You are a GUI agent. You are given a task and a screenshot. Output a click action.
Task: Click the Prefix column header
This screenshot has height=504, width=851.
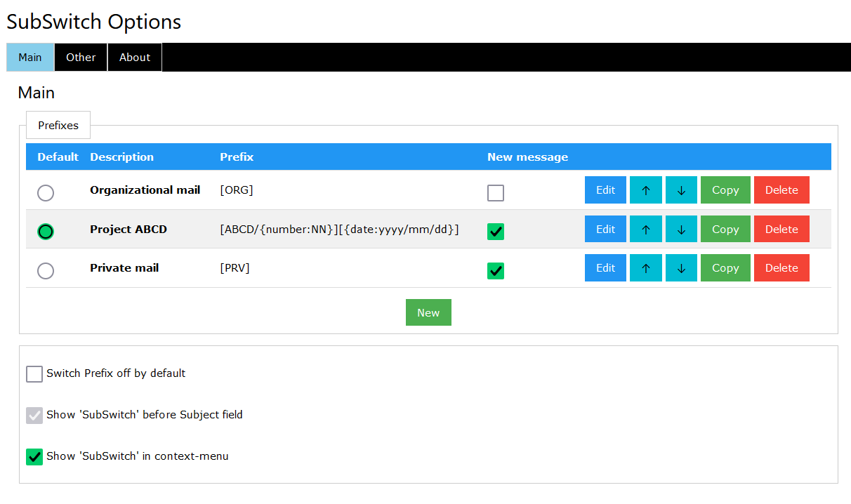point(237,157)
